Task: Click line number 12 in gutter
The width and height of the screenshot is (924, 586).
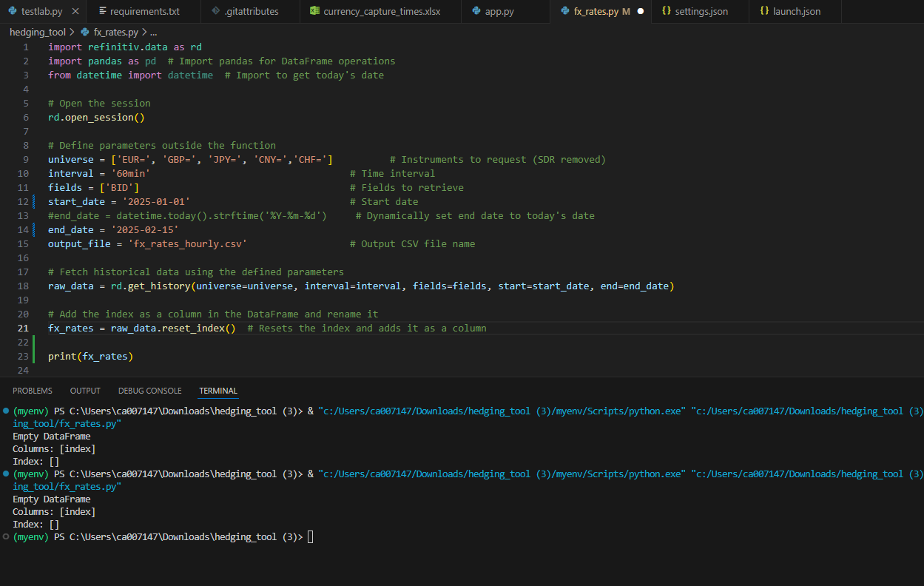Action: (24, 202)
